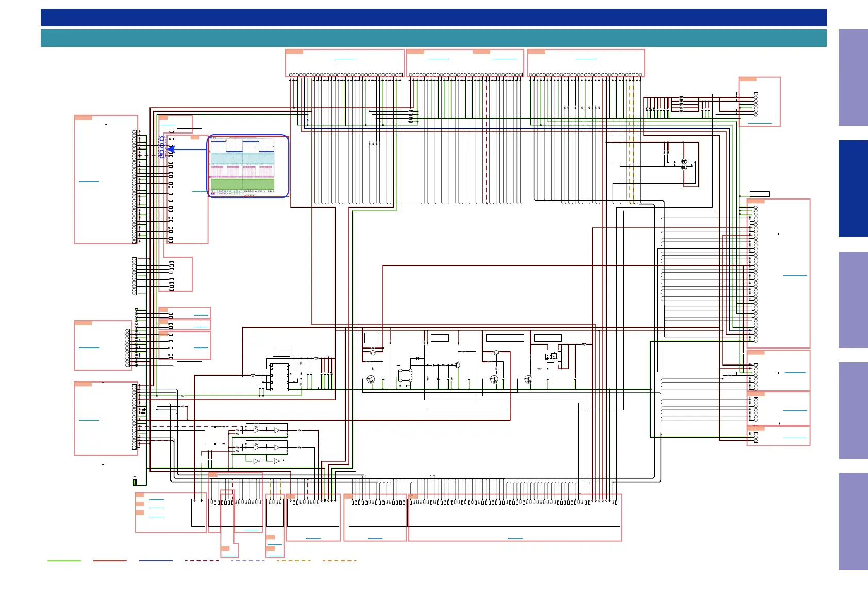Viewport: 868px width, 614px height.
Task: Open the link in the top-right connector block
Action: click(759, 123)
